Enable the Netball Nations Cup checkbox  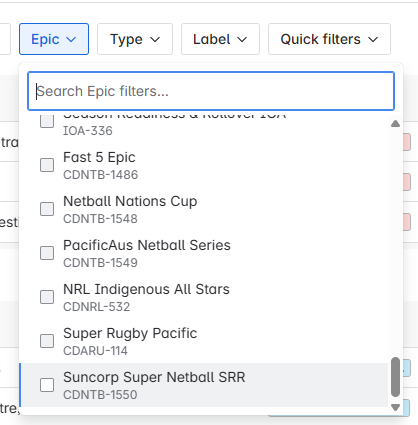click(47, 209)
